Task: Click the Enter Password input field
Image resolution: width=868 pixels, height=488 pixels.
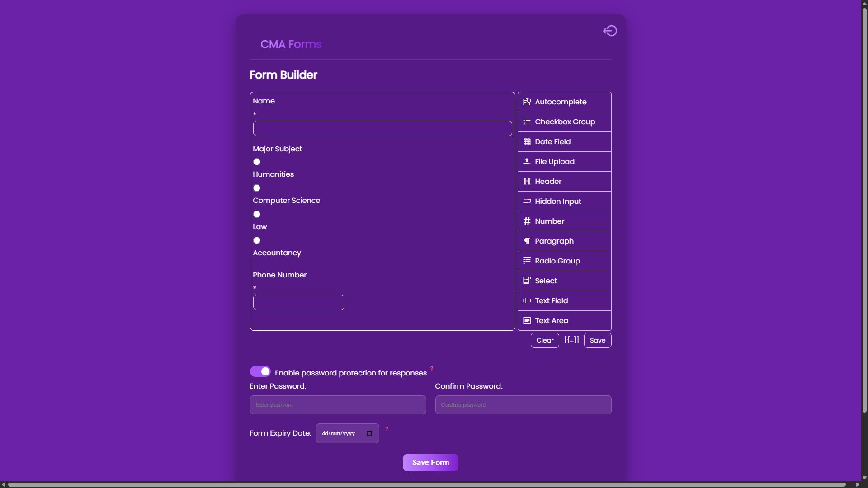Action: (337, 404)
